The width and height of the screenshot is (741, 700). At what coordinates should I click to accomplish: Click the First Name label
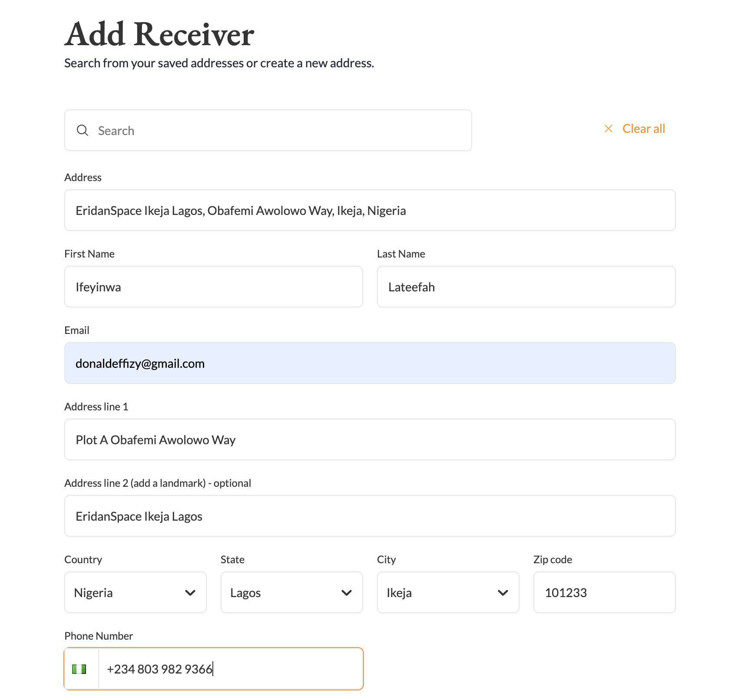click(x=89, y=254)
